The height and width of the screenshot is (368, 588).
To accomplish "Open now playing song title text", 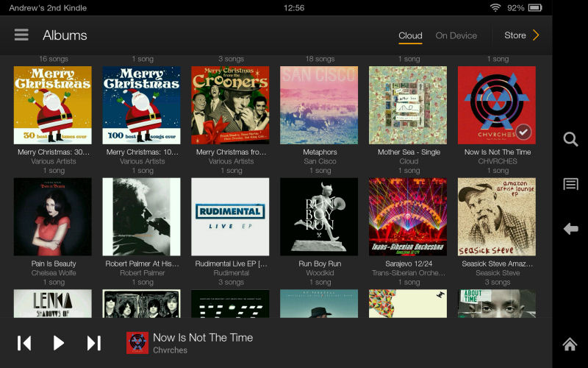I will 203,338.
